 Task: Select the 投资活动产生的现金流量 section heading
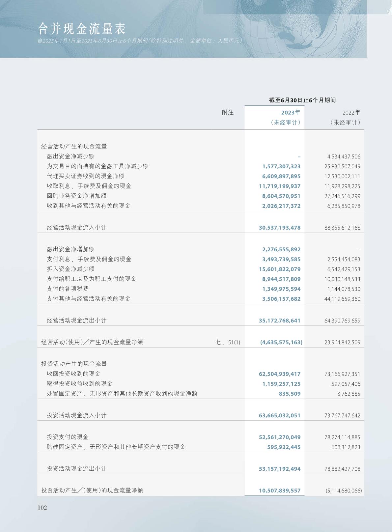[x=74, y=364]
